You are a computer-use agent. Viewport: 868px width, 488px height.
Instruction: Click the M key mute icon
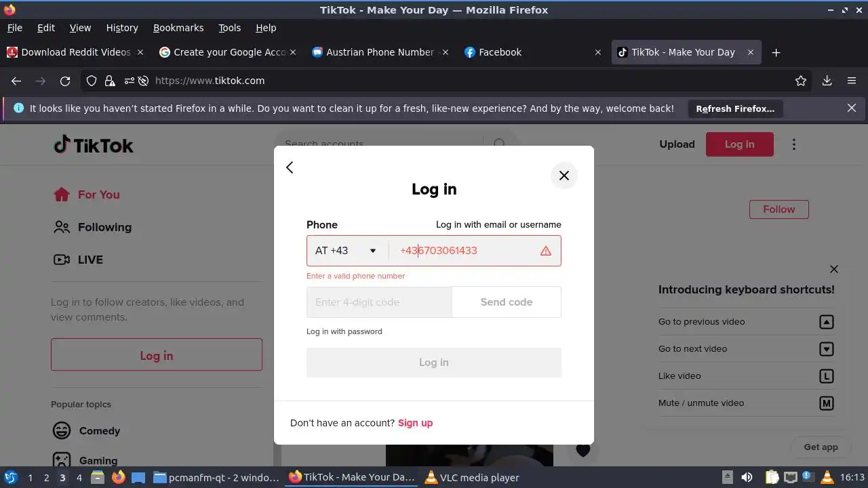(826, 403)
